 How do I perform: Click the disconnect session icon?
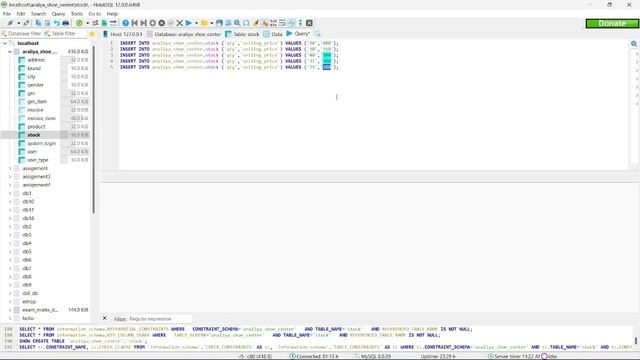pos(26,23)
